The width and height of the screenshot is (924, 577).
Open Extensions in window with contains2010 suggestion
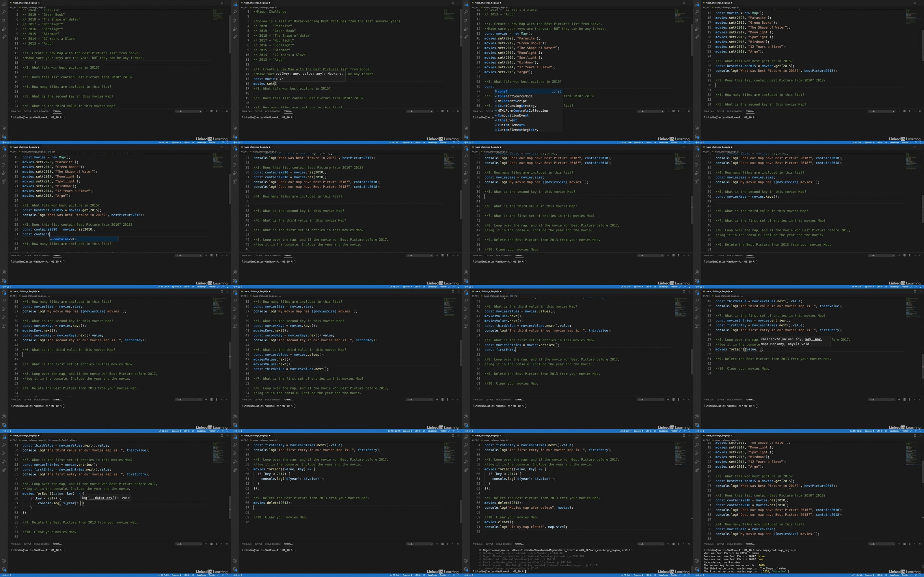[4, 182]
